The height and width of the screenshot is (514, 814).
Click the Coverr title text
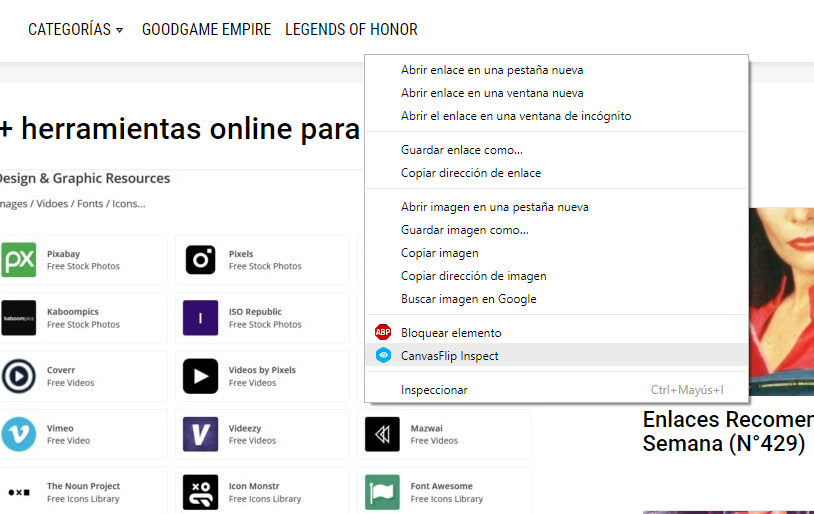click(61, 370)
